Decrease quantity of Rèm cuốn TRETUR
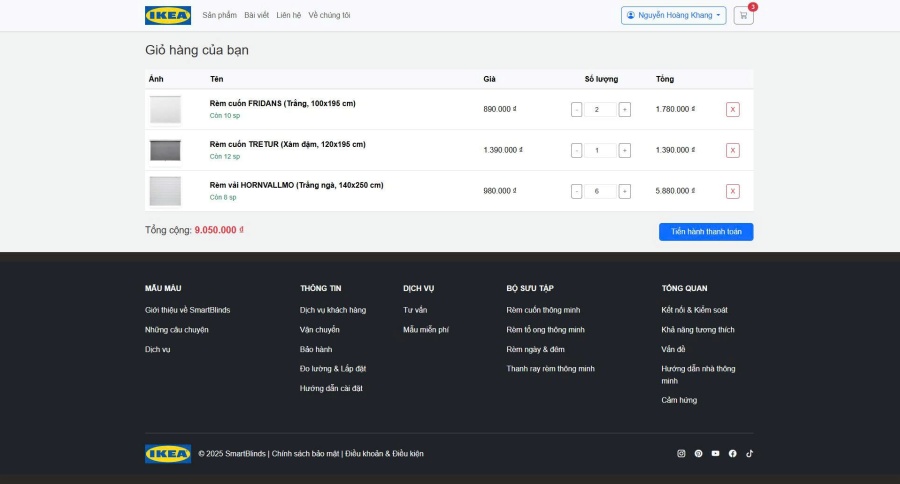Image resolution: width=900 pixels, height=484 pixels. click(x=576, y=150)
